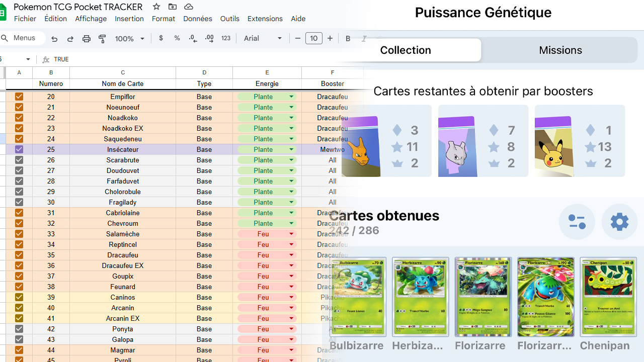The width and height of the screenshot is (644, 362).
Task: Check the cloud save status icon
Action: coord(189,7)
